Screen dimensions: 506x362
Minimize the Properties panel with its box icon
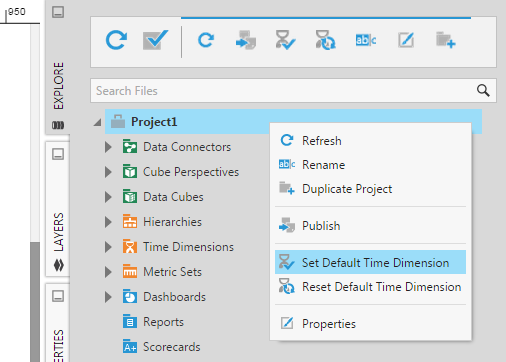click(x=58, y=296)
